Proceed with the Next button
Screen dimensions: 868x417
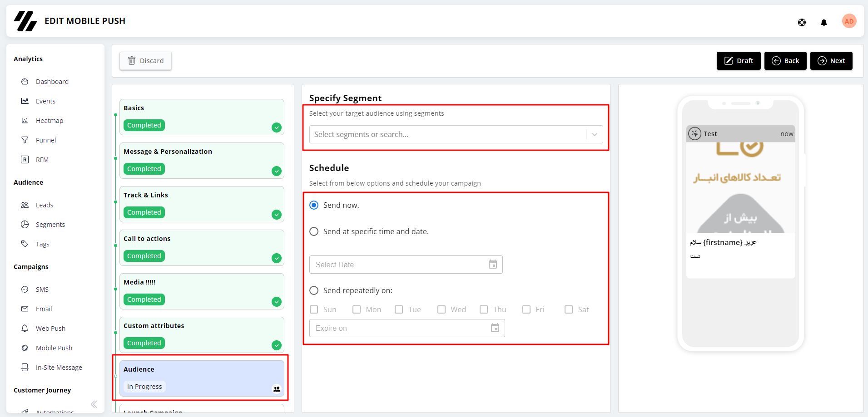pos(831,61)
